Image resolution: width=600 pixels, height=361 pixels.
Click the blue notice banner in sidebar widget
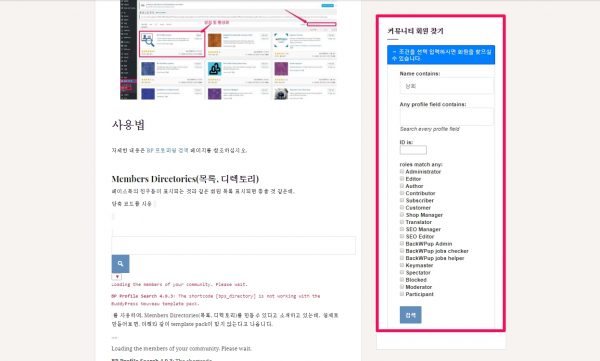click(441, 55)
